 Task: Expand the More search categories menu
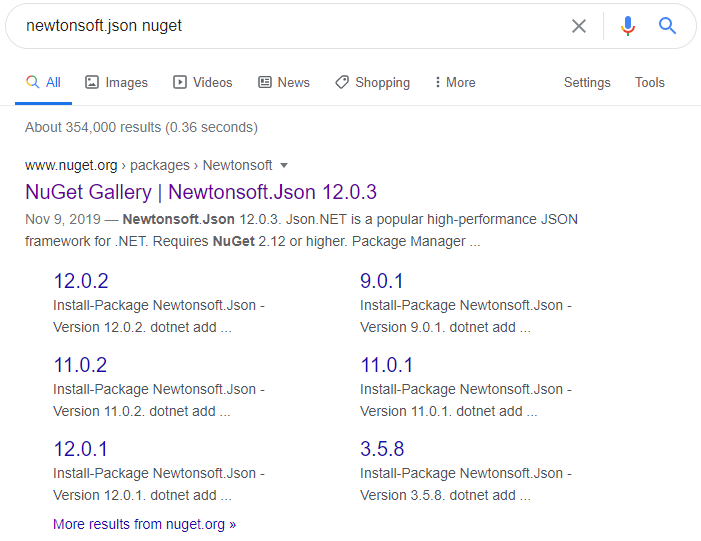455,82
